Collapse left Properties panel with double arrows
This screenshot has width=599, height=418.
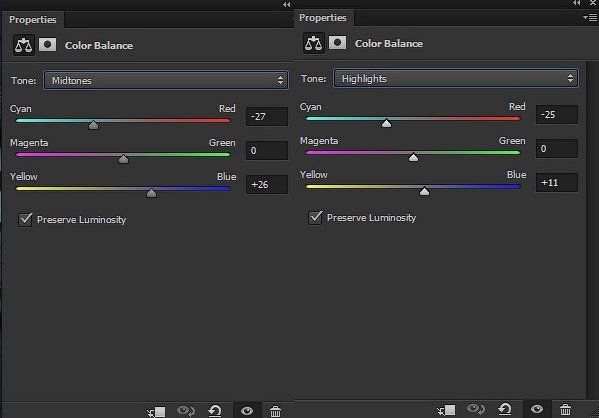287,4
